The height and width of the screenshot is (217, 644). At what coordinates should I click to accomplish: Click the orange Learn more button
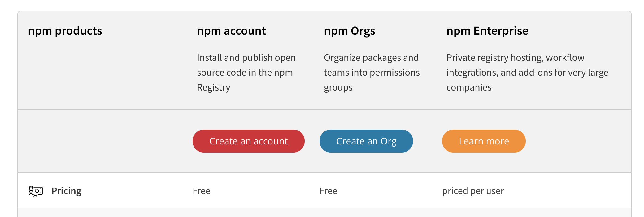pos(484,141)
